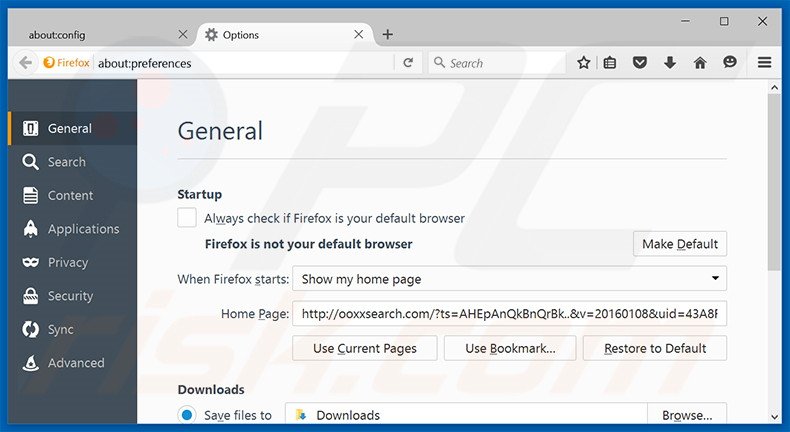
Task: Close the Options tab
Action: tap(358, 34)
